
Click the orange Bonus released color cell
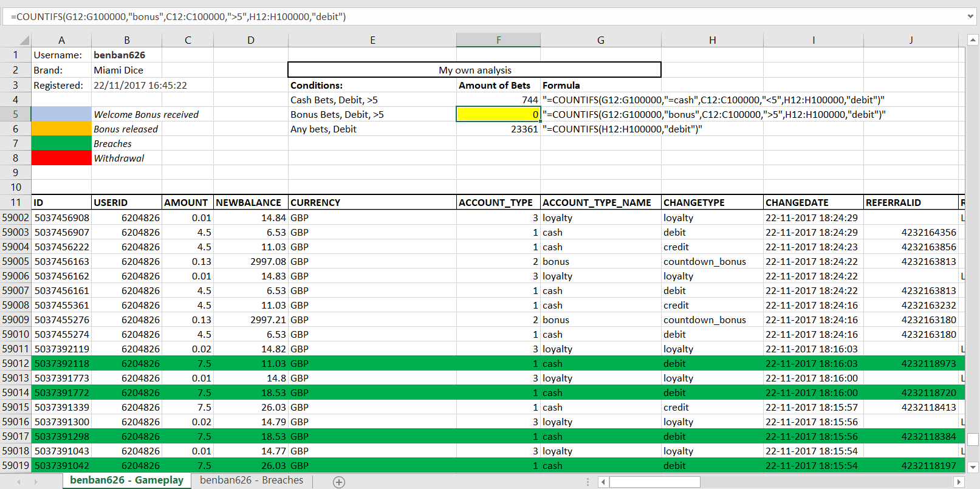click(61, 129)
